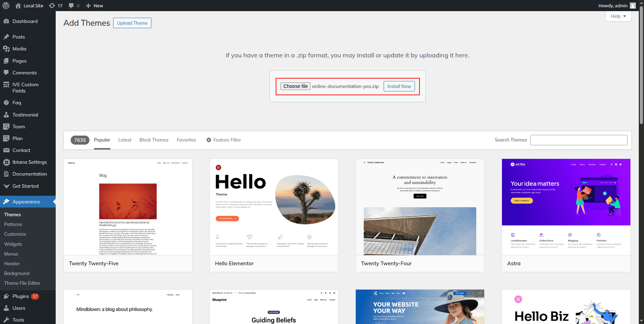Screen dimensions: 644x324
Task: Select the Favorites tab
Action: 186,140
